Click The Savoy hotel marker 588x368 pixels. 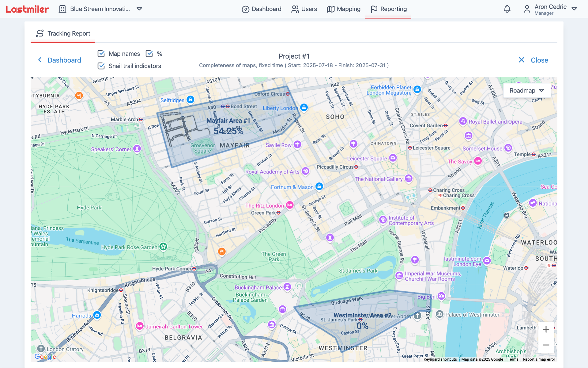coord(478,161)
